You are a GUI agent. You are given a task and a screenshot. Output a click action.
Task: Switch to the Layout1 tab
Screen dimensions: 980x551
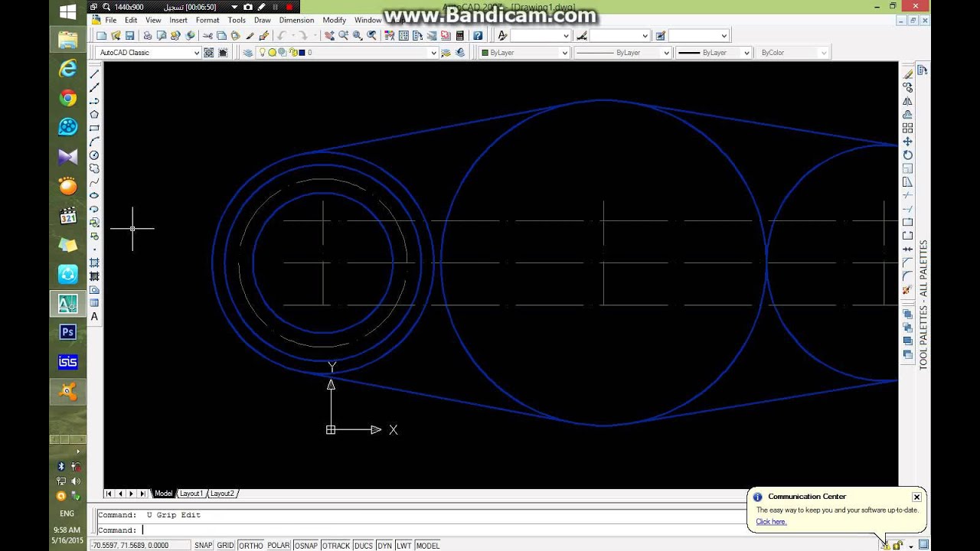pyautogui.click(x=191, y=494)
